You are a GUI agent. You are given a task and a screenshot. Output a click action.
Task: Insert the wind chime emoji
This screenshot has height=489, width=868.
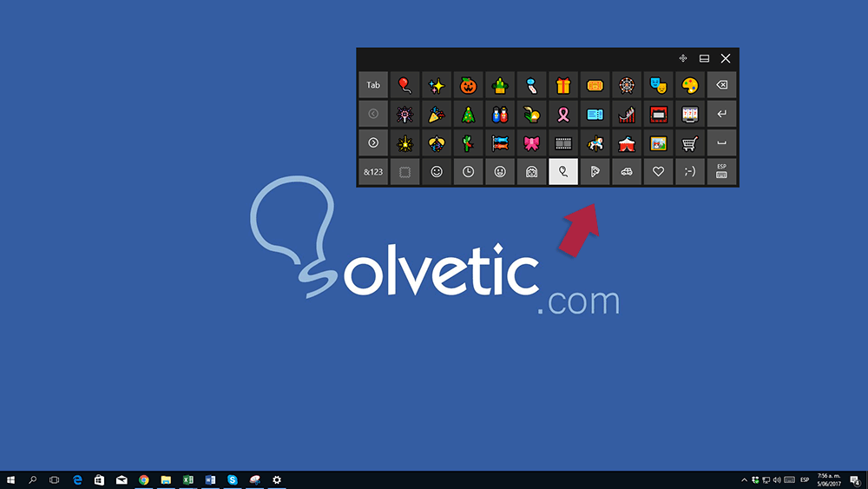point(531,85)
